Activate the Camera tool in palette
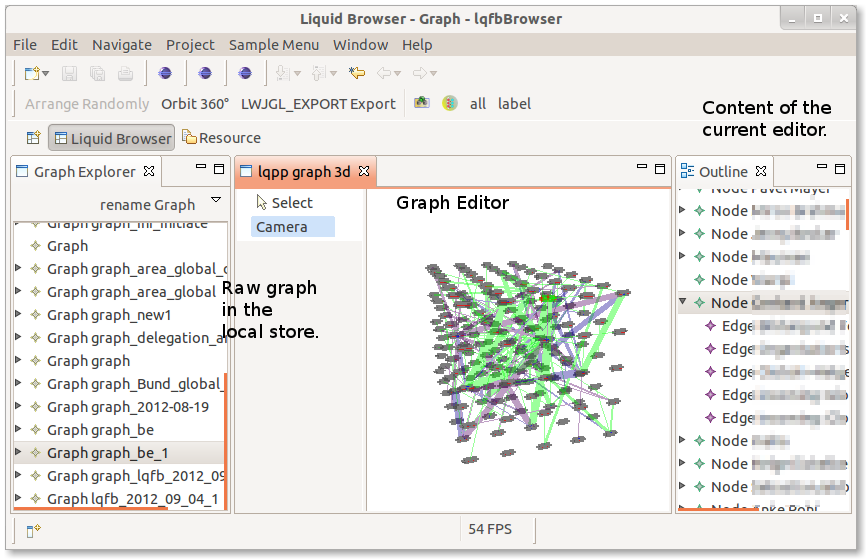The width and height of the screenshot is (866, 559). [x=281, y=227]
